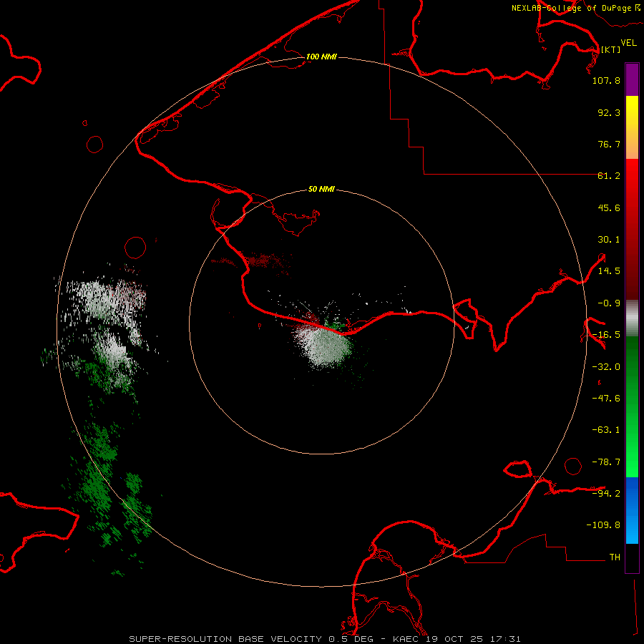Select the -63.1 legend value
644x644 pixels.
point(606,430)
